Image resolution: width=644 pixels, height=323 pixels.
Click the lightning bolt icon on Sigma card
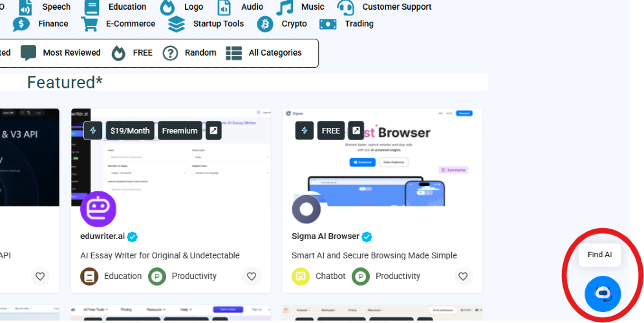pyautogui.click(x=305, y=130)
